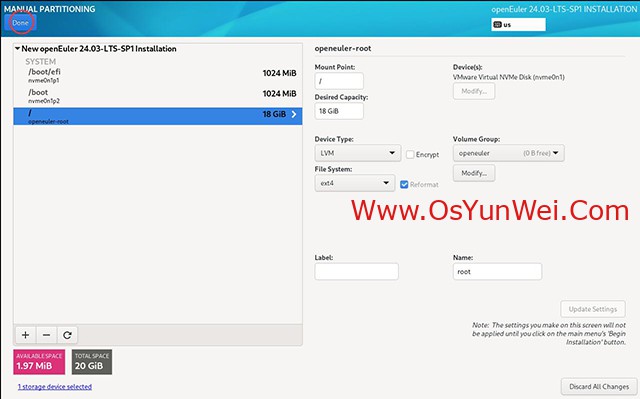Click the 1024 MiB size of /boot
Viewport: 640px width, 399px height.
point(279,93)
